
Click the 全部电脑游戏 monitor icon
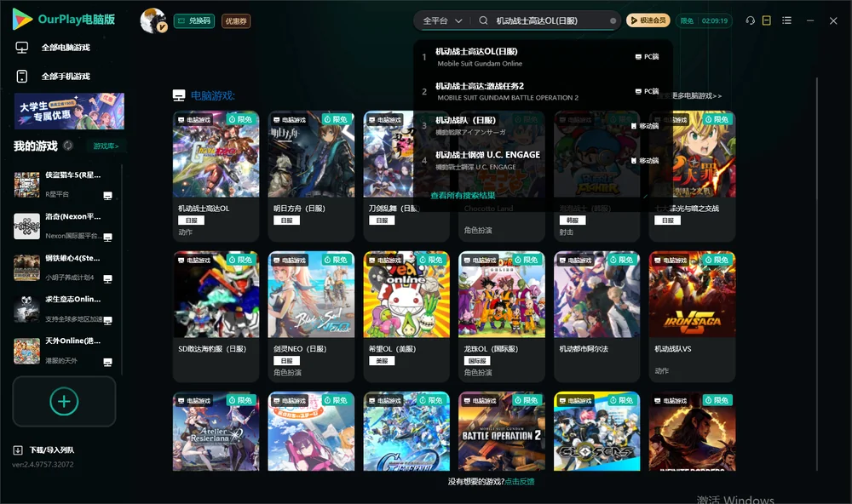coord(22,48)
